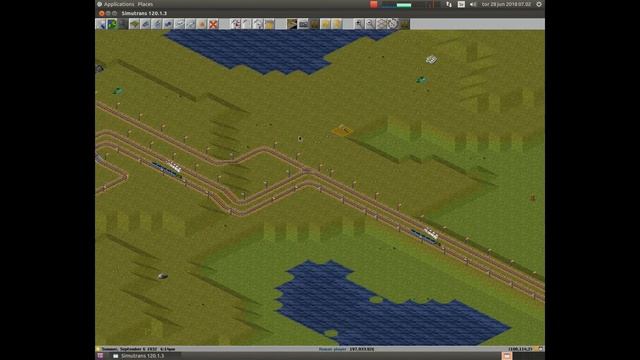Open the volume control indicator
Image resolution: width=640 pixels, height=360 pixels.
click(473, 4)
